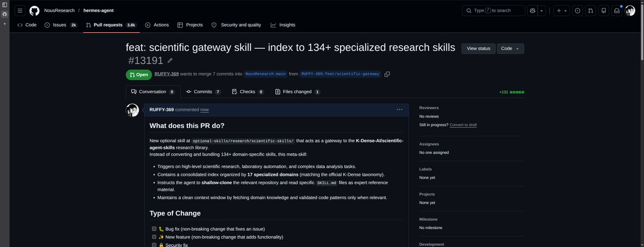Check the New feature checkbox
The width and height of the screenshot is (644, 247).
click(154, 237)
